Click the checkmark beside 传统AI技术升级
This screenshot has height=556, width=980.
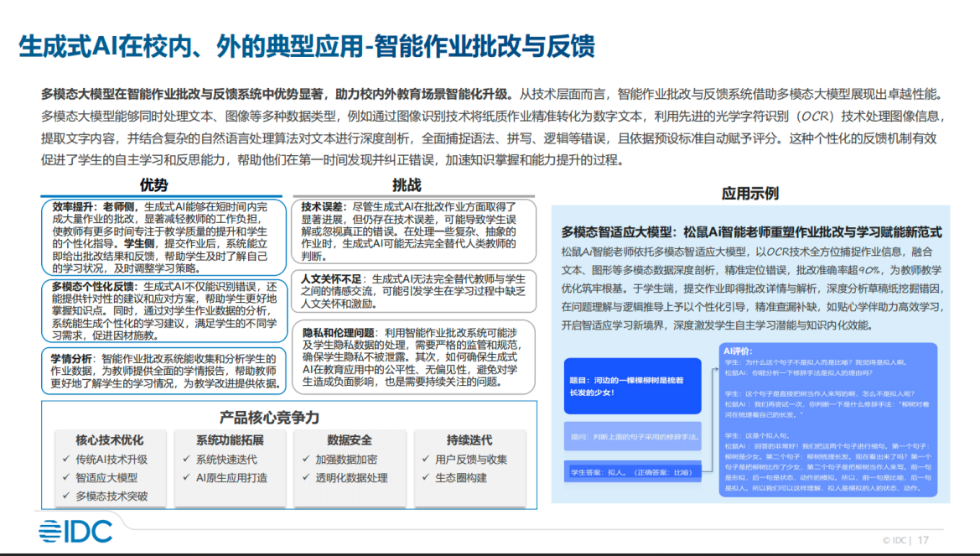point(66,459)
